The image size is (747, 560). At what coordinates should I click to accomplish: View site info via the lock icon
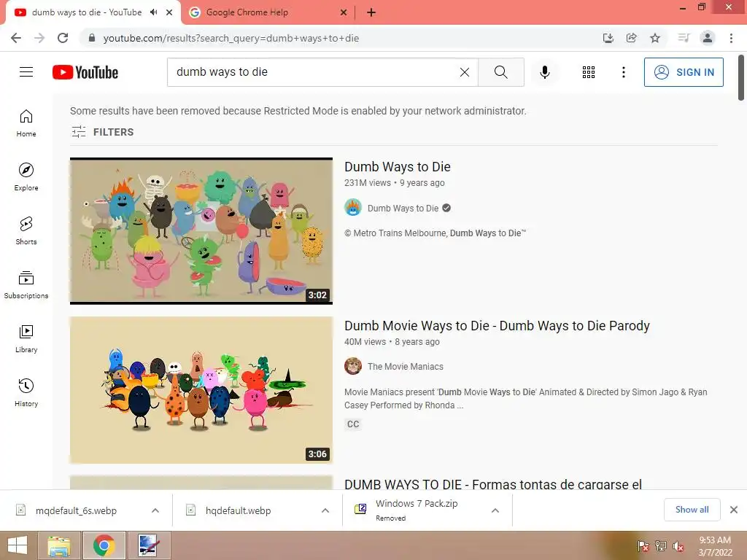[92, 38]
